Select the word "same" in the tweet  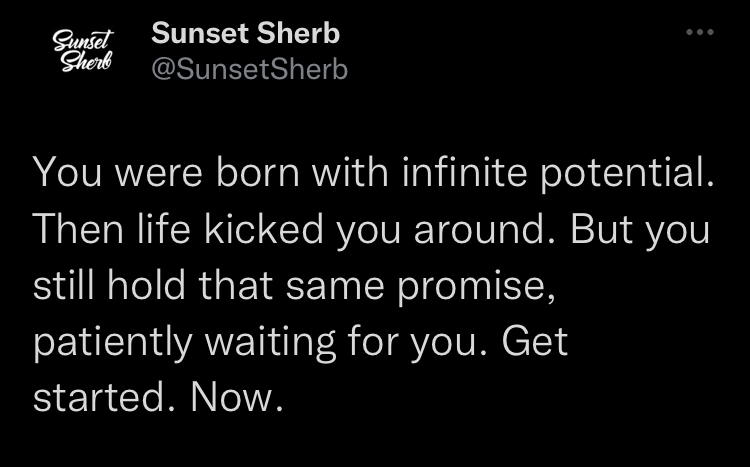335,286
